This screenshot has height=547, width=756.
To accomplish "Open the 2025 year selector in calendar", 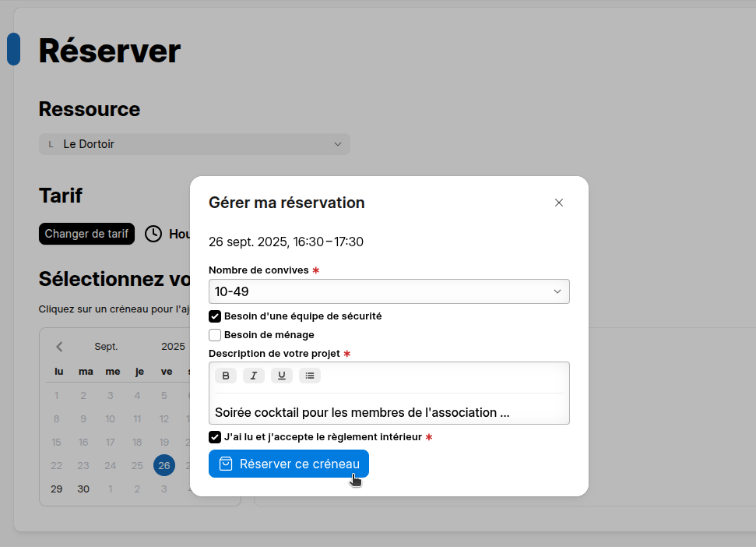I will [x=173, y=347].
